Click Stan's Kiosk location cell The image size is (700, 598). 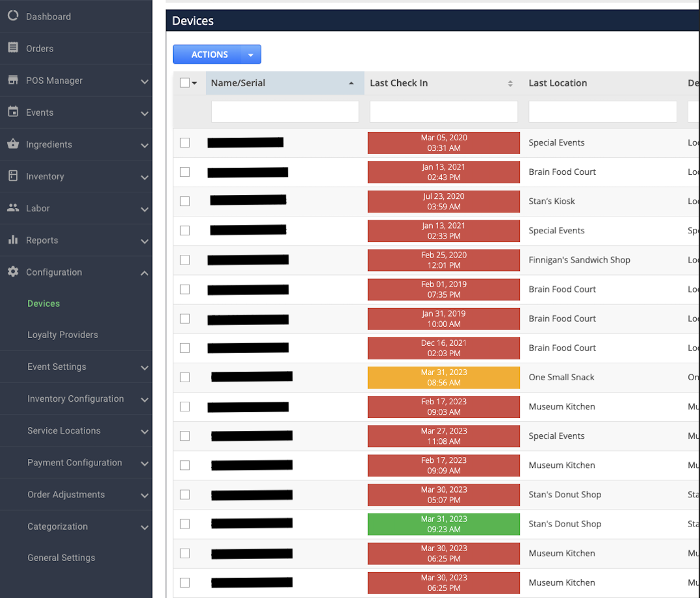point(552,201)
